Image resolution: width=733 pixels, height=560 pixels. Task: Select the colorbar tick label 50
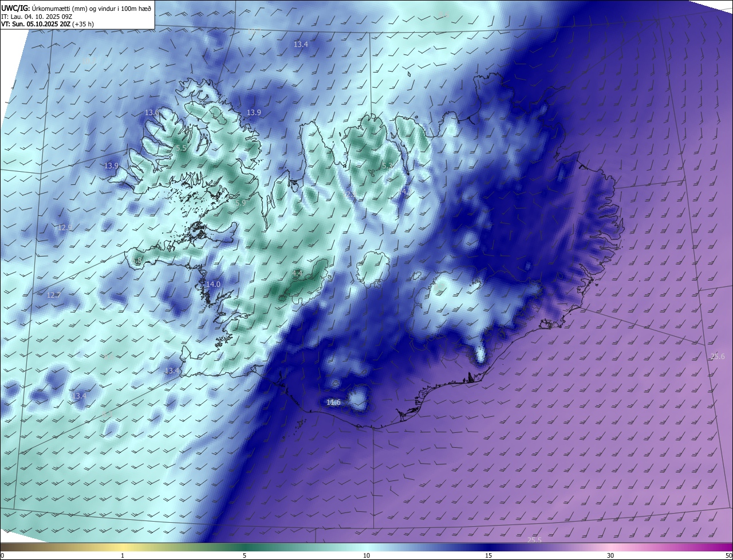[x=728, y=555]
